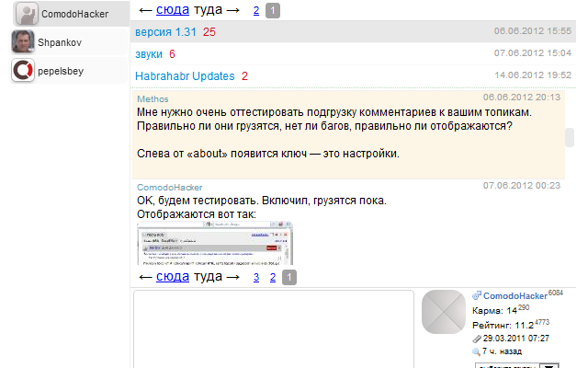Image resolution: width=588 pixels, height=368 pixels.
Task: Click unread count 25 for версия 1.31
Action: [x=209, y=32]
